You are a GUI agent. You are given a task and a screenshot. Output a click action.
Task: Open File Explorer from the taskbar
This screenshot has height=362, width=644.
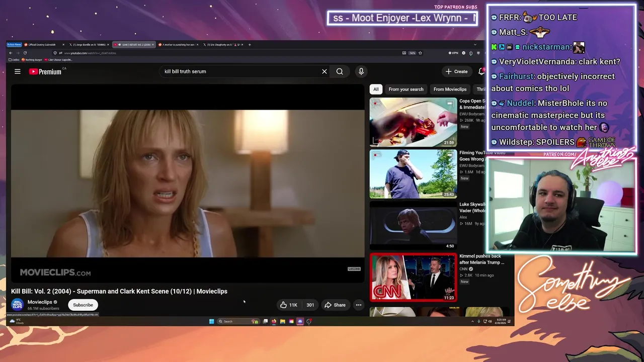tap(283, 321)
